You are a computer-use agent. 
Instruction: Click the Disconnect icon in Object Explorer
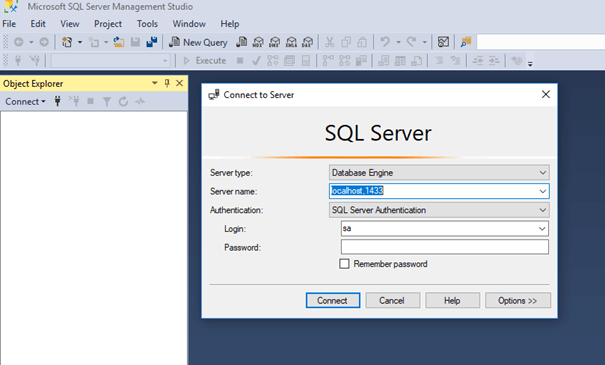click(74, 101)
